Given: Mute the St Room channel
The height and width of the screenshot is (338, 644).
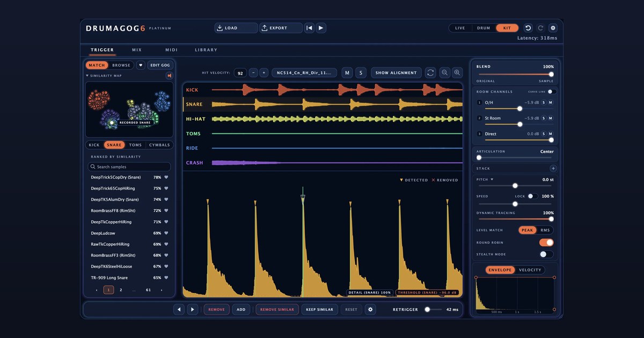Looking at the screenshot, I should pos(551,118).
